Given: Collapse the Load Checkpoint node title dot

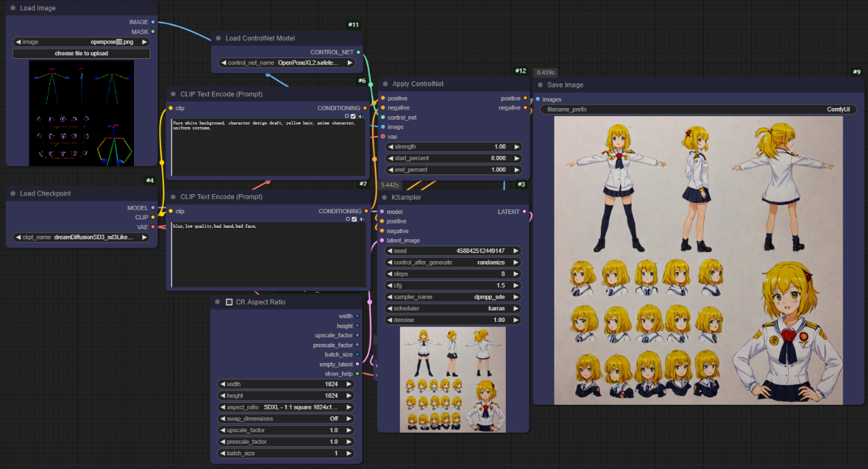Looking at the screenshot, I should click(13, 193).
